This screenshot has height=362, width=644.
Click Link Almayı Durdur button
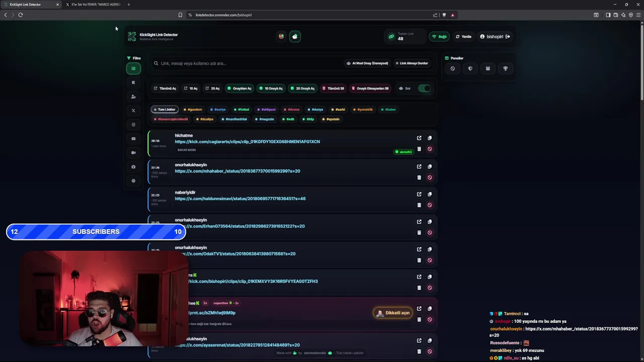point(412,63)
